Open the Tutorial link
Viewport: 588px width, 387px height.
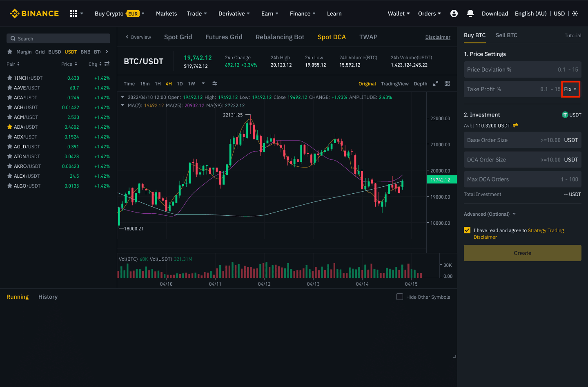click(x=573, y=36)
